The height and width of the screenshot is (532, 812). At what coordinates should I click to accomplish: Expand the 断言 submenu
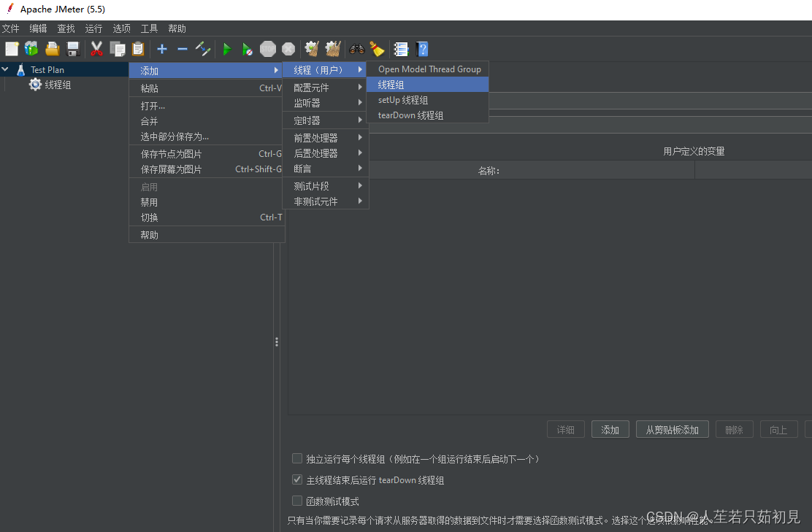coord(325,169)
